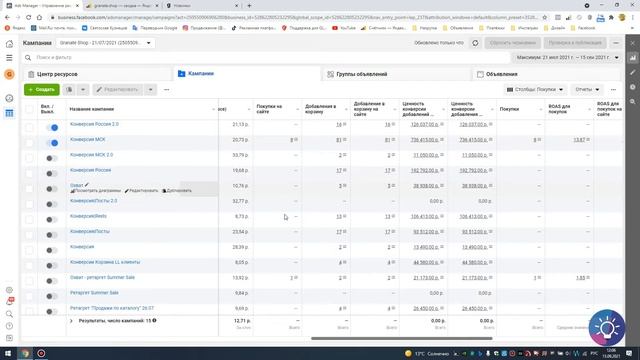The width and height of the screenshot is (640, 360).
Task: Turn off Конверсия Россия 2.0 campaign
Action: click(52, 127)
